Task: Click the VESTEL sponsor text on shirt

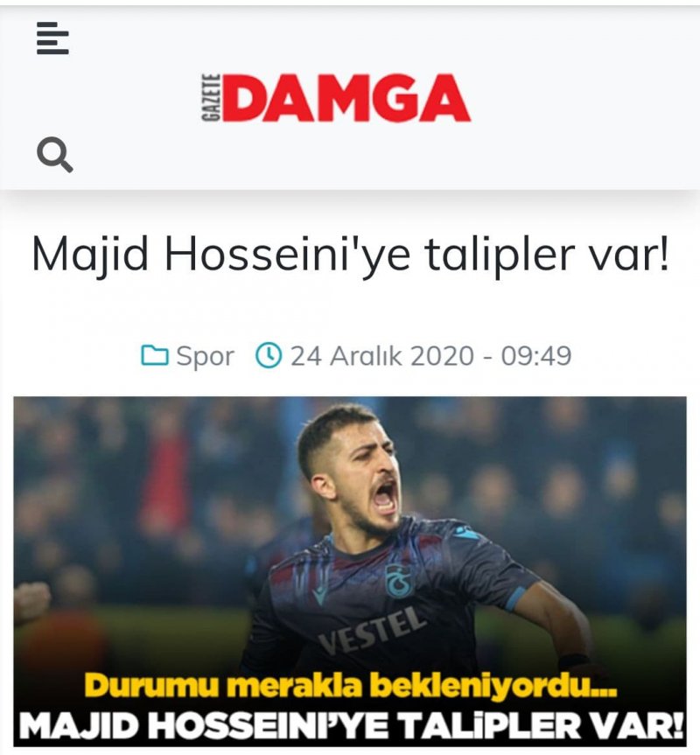Action: pos(372,631)
